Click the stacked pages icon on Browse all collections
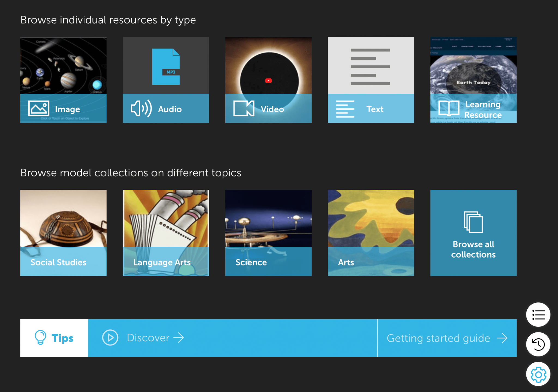The width and height of the screenshot is (558, 392). [473, 222]
